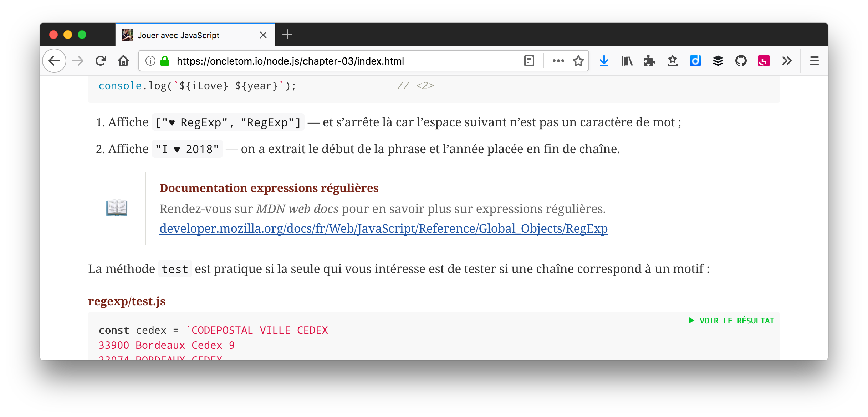Click 'Documentation expressions régulières' heading link
The width and height of the screenshot is (868, 417).
[x=269, y=188]
